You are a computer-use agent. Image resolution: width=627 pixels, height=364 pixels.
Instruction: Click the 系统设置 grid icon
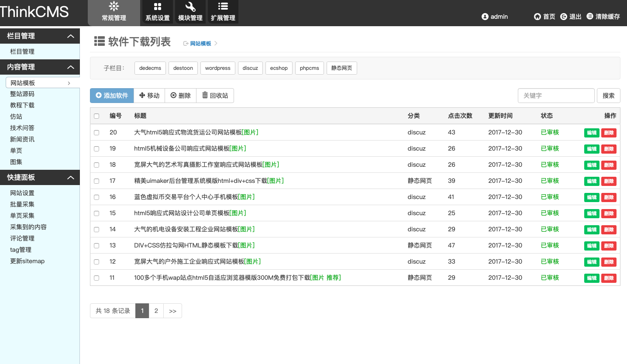[158, 7]
